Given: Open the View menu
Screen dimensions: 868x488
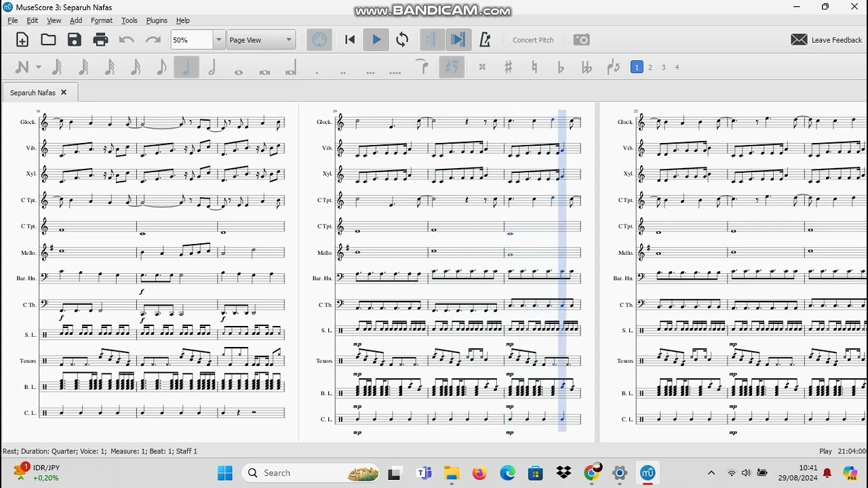Looking at the screenshot, I should [54, 20].
